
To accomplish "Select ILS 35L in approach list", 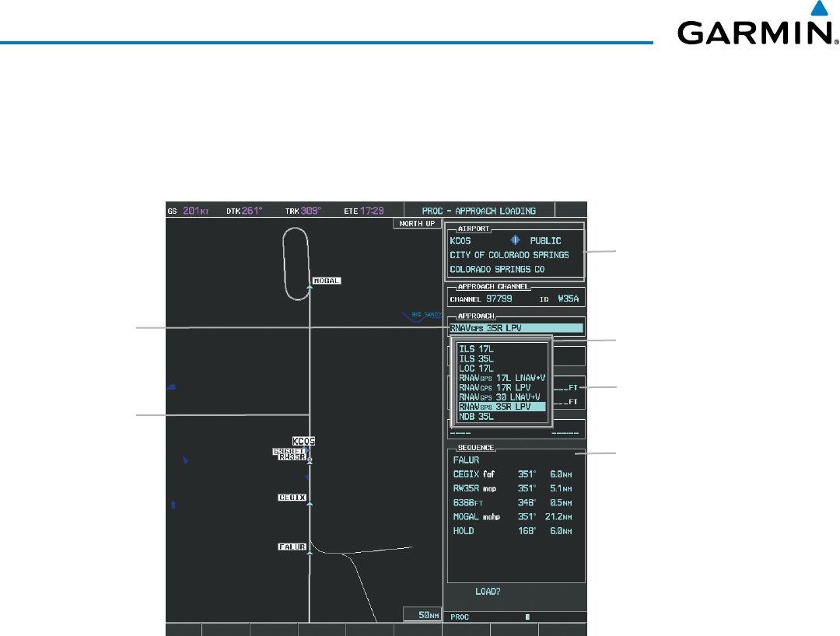I will (x=476, y=358).
